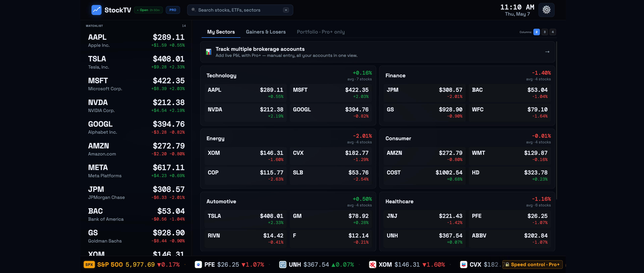Click the CVX logo in the ticker
This screenshot has width=644, height=273.
point(464,264)
